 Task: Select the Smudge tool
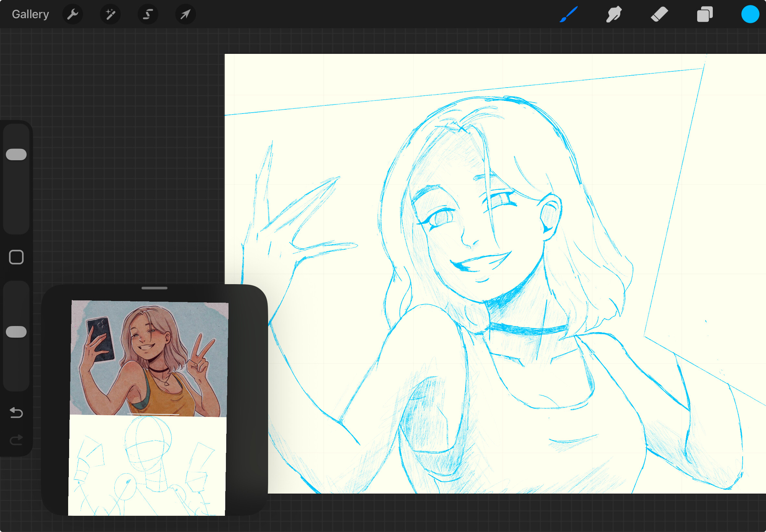tap(613, 14)
